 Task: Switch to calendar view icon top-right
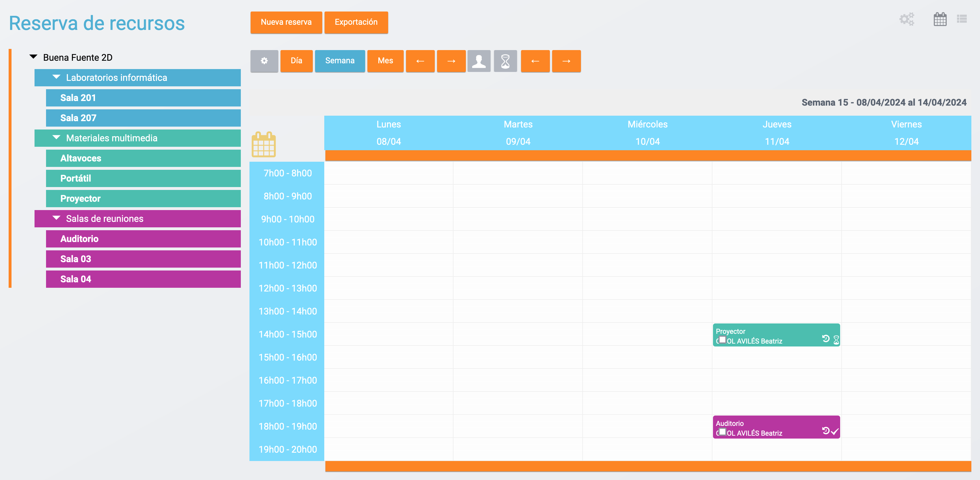point(940,19)
